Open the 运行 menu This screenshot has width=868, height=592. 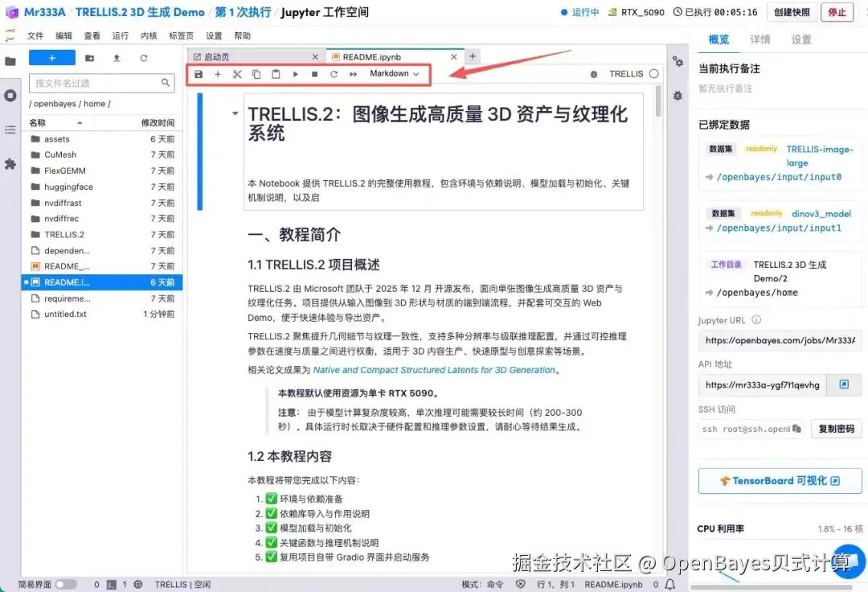(120, 35)
